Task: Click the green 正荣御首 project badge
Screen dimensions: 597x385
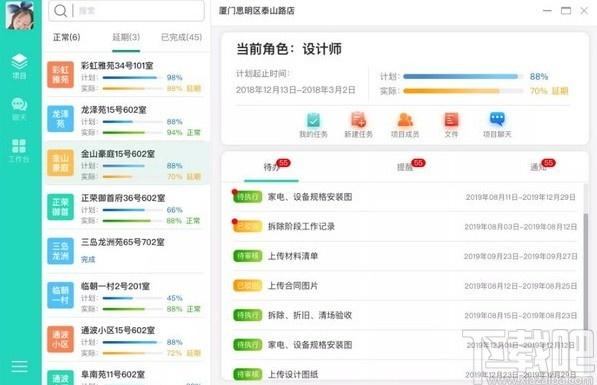Action: [x=60, y=207]
